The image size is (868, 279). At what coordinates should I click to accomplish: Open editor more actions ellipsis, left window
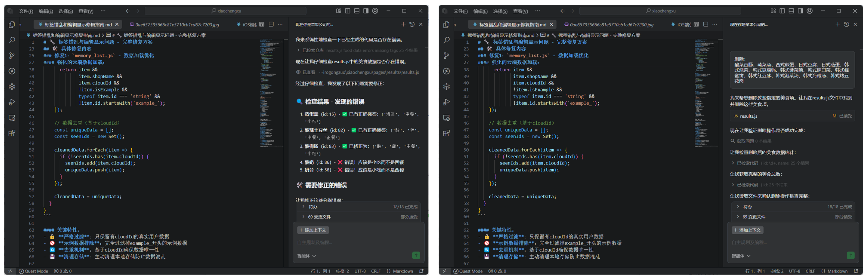[x=280, y=24]
